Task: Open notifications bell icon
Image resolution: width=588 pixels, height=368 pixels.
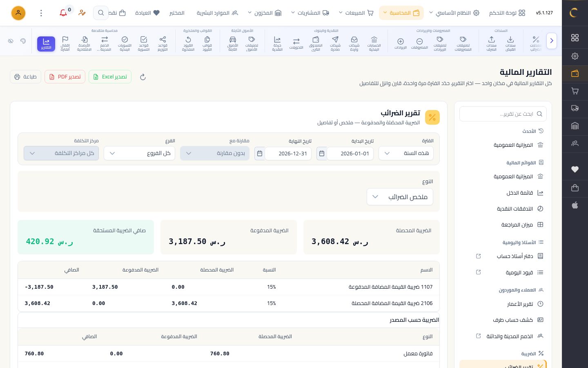Action: (x=63, y=13)
